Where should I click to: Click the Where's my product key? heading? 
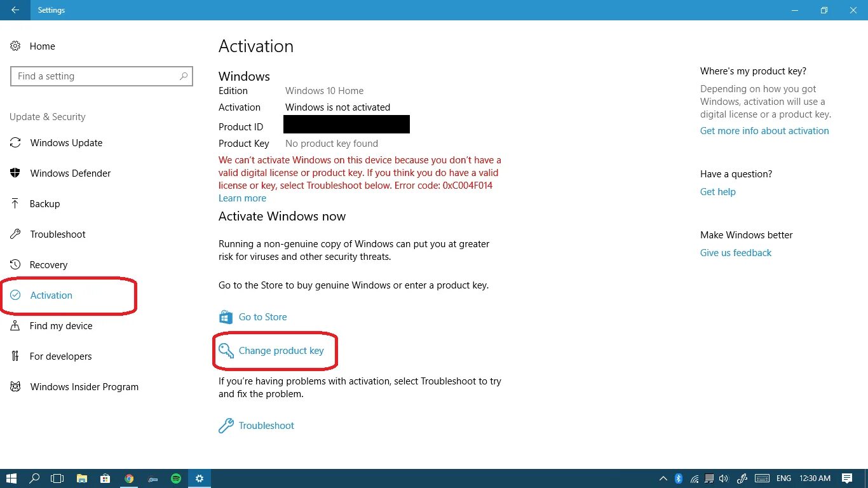[753, 71]
